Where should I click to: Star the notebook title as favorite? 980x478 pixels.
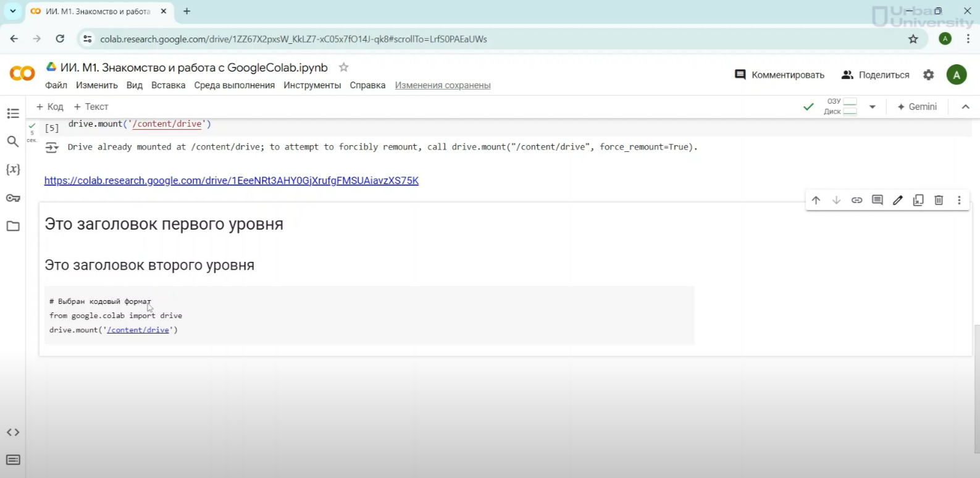(344, 67)
